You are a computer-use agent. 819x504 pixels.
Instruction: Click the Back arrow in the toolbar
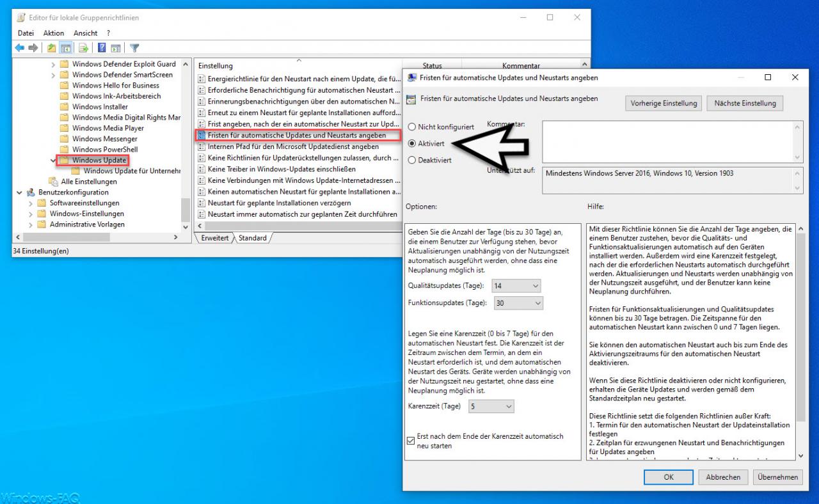coord(19,48)
